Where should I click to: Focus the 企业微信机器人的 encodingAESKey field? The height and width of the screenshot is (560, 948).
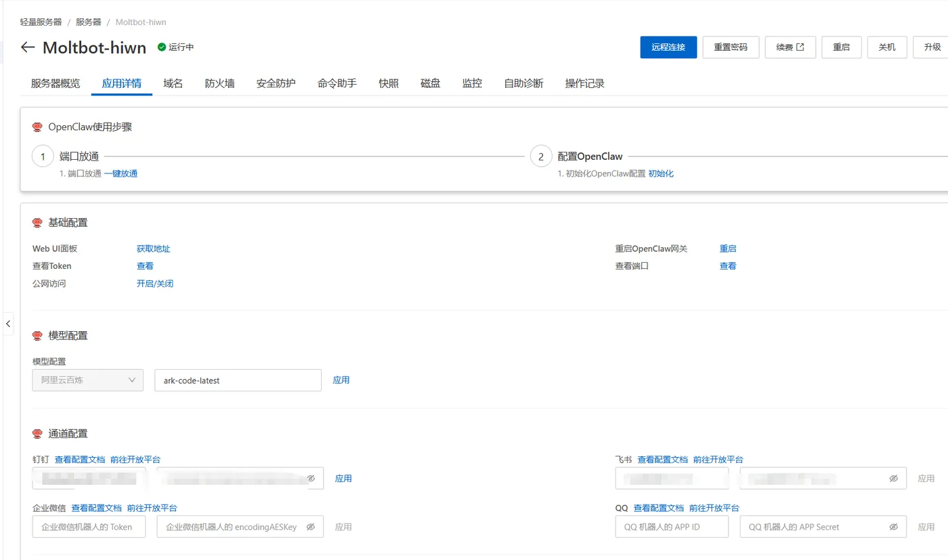[240, 527]
